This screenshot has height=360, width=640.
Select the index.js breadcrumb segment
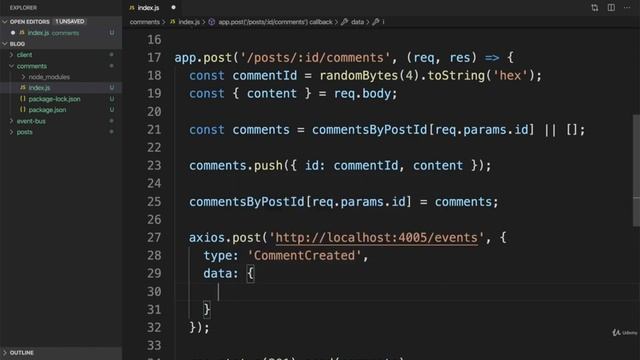(x=189, y=22)
